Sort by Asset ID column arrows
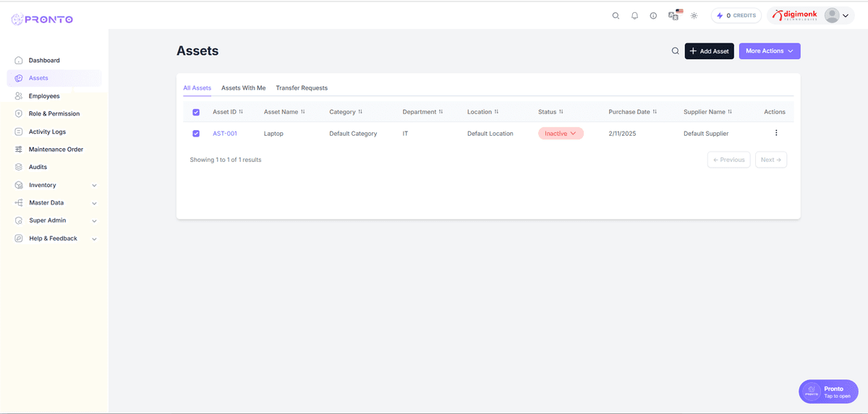868x414 pixels. (x=241, y=112)
